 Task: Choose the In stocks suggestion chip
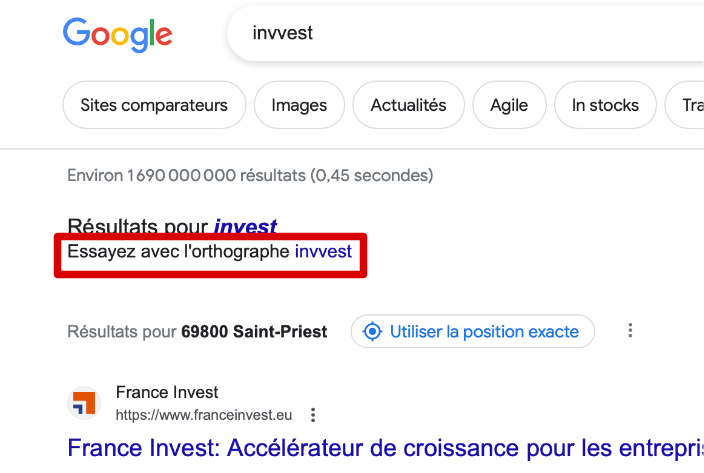(605, 105)
